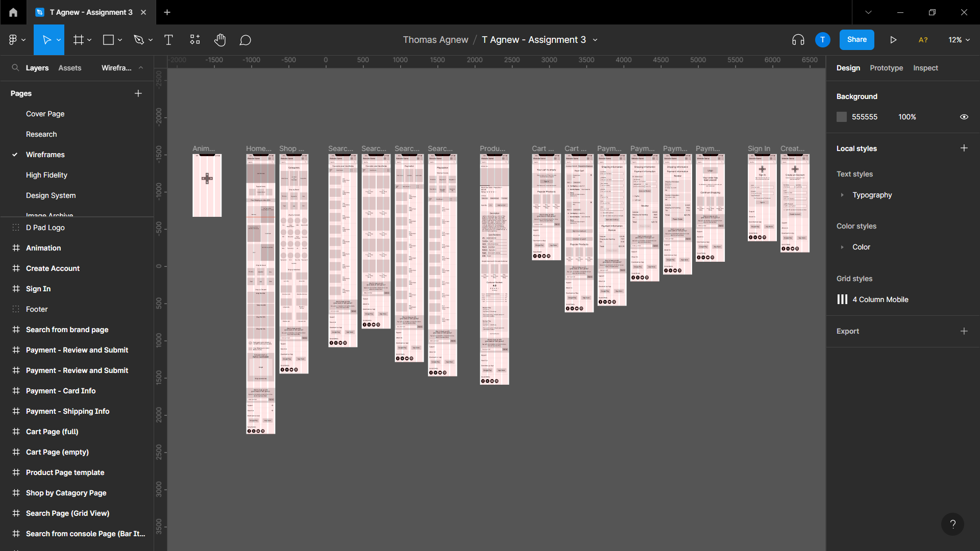The image size is (980, 551).
Task: Switch to the Prototype tab
Action: point(886,68)
